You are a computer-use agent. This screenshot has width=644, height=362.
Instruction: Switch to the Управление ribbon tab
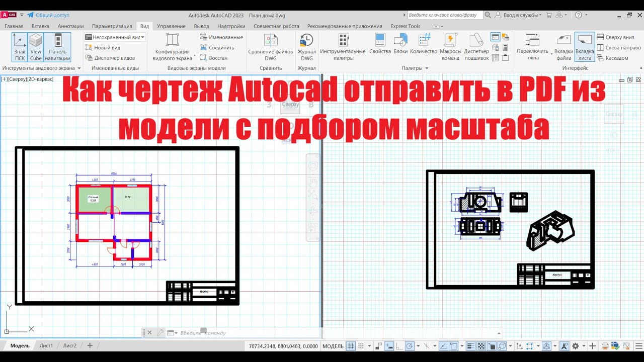[x=171, y=26]
